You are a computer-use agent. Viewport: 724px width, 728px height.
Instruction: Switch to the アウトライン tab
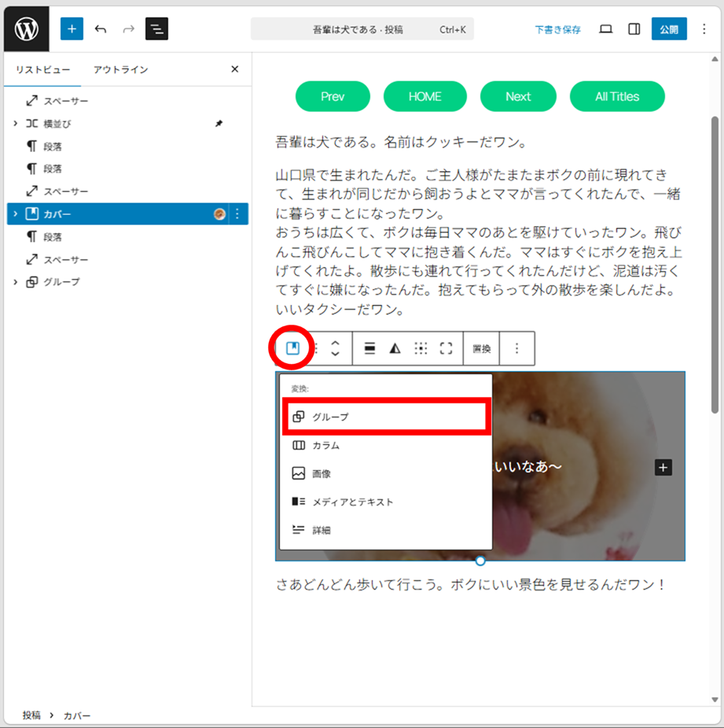coord(120,69)
